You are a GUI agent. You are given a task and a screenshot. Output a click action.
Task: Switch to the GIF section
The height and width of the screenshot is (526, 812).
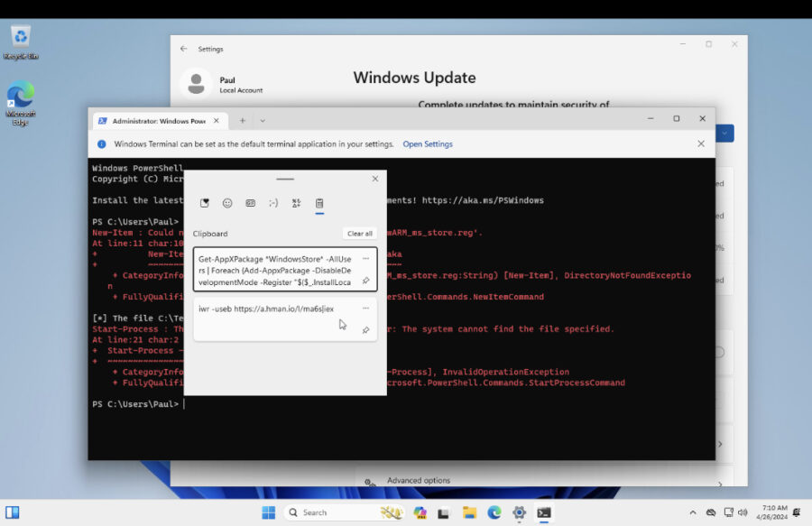coord(251,204)
